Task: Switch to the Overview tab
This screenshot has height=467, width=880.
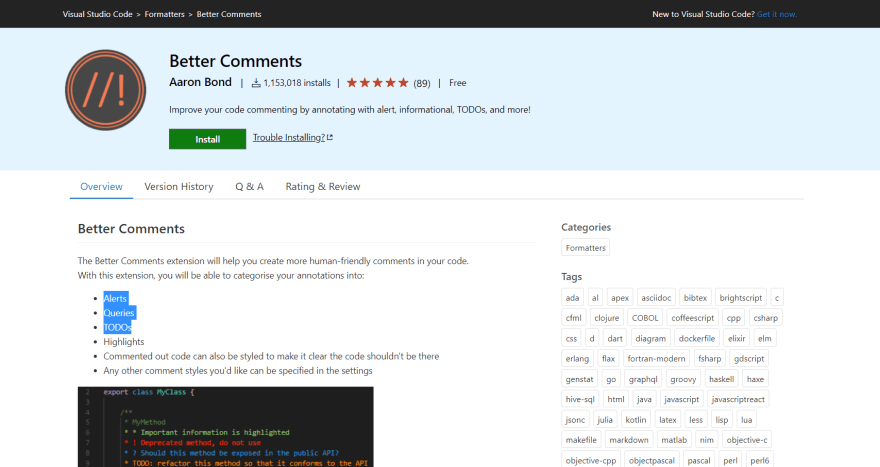Action: pos(101,186)
